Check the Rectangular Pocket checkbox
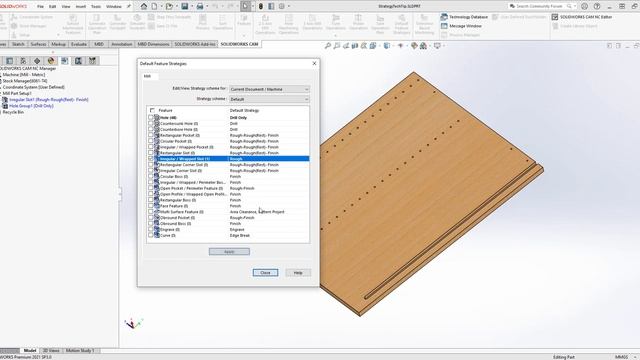 151,135
